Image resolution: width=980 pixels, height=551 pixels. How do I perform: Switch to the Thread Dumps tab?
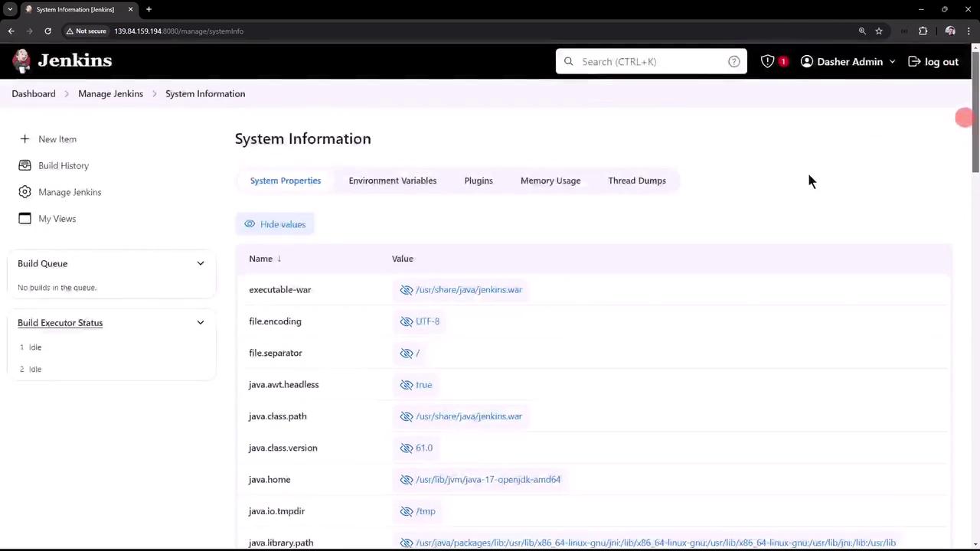coord(636,181)
